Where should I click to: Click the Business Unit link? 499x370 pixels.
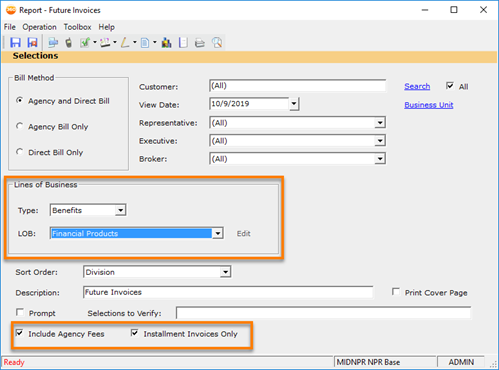429,105
